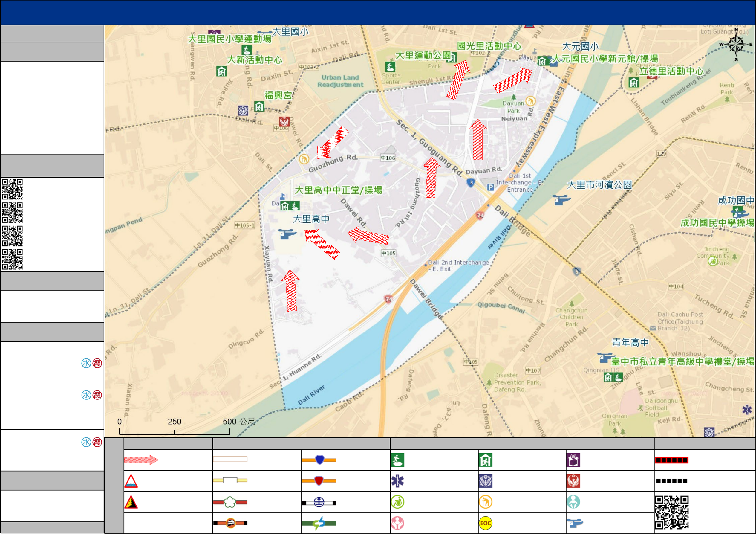Viewport: 756px width, 534px height.
Task: Click the shelter icon beside 福興宮
Action: pos(259,106)
